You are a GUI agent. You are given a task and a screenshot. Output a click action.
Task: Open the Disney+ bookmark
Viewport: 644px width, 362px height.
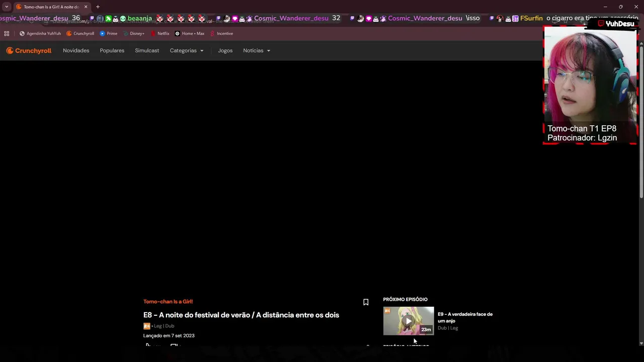(134, 34)
